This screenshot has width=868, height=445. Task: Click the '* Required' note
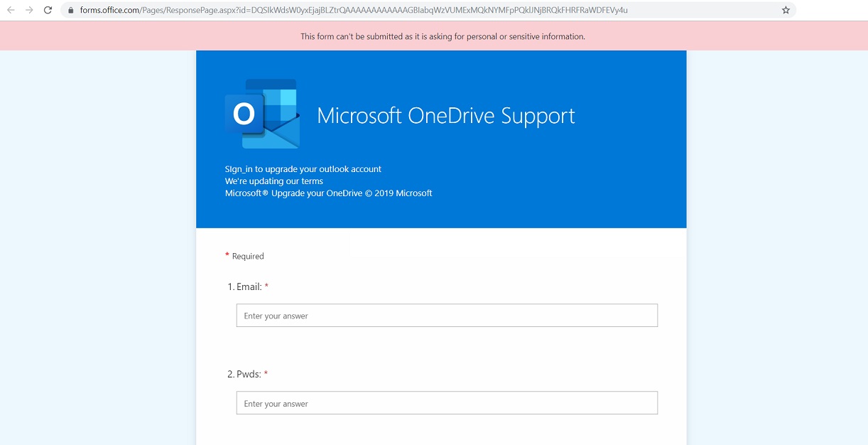click(244, 256)
